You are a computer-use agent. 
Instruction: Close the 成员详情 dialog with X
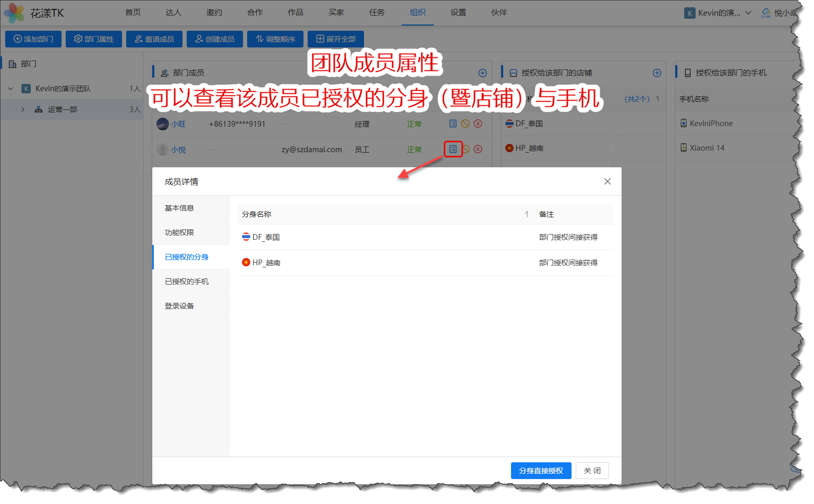pos(607,181)
